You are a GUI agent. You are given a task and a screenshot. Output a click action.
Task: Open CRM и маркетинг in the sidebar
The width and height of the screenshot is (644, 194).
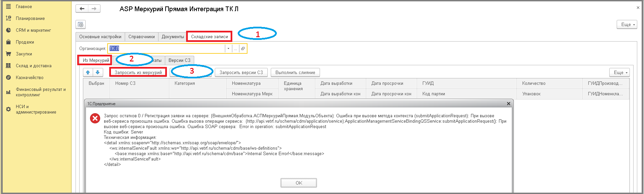(33, 30)
